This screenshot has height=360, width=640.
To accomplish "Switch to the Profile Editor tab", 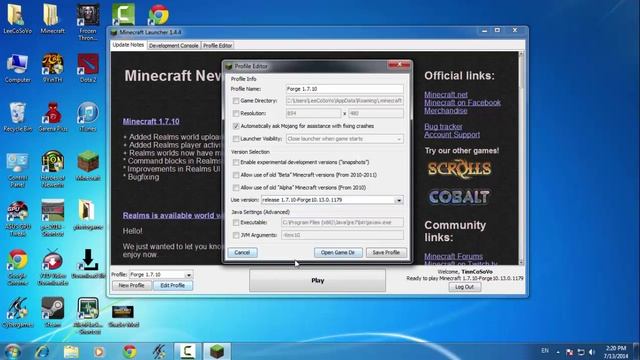I will (x=218, y=46).
